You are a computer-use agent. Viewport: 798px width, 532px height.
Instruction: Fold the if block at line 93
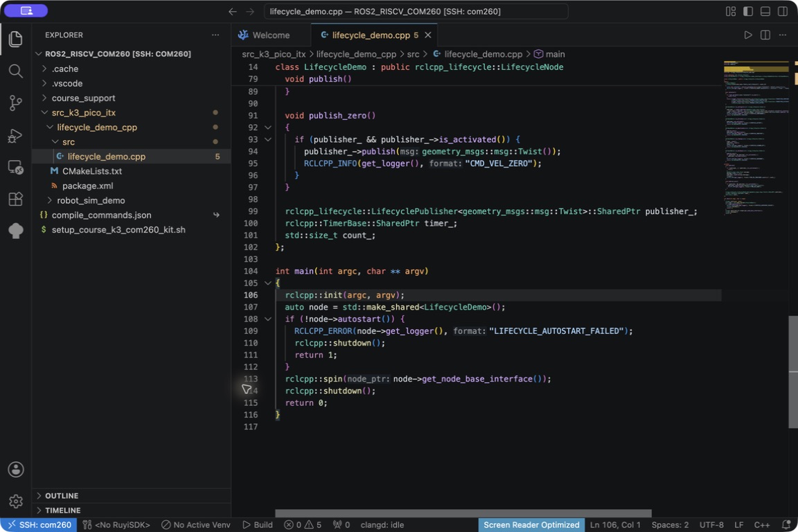pos(268,139)
